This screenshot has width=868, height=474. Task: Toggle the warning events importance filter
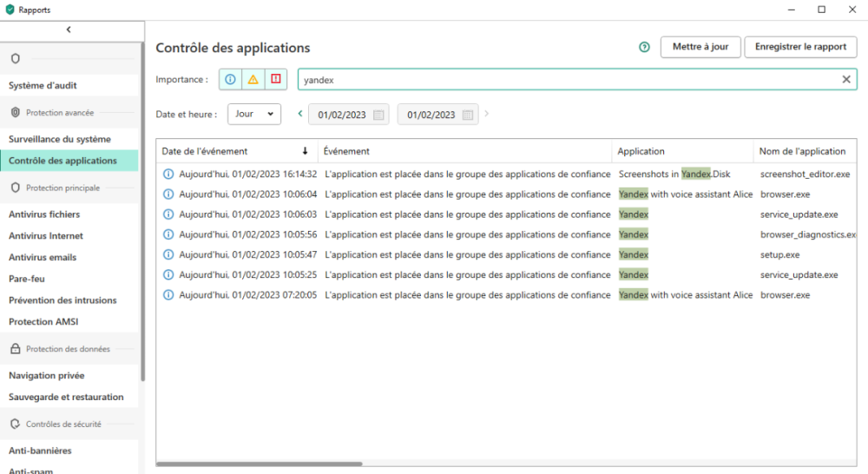tap(253, 79)
